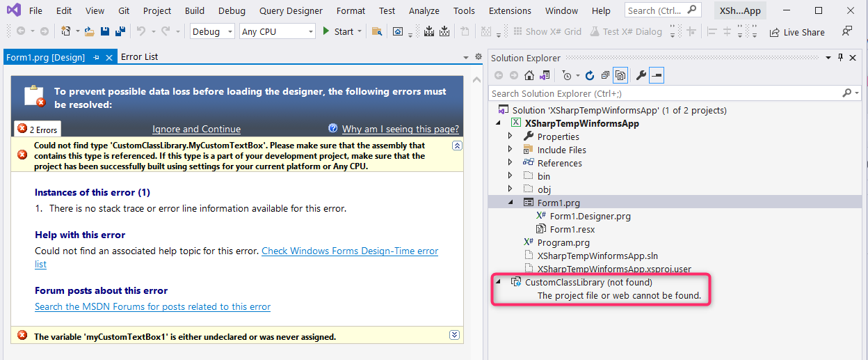Click the Find in Files toolbar icon

click(x=376, y=31)
